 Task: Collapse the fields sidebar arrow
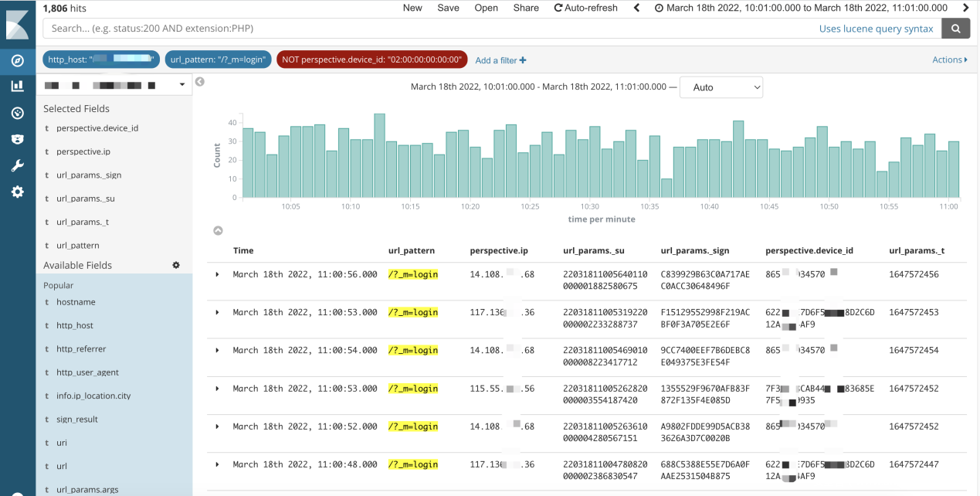point(200,82)
